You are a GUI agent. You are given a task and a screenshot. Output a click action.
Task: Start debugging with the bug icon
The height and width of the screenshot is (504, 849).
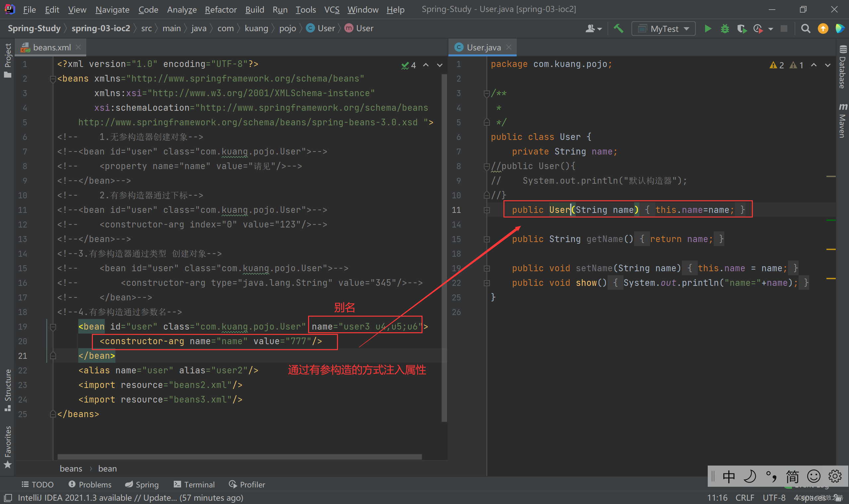point(725,29)
